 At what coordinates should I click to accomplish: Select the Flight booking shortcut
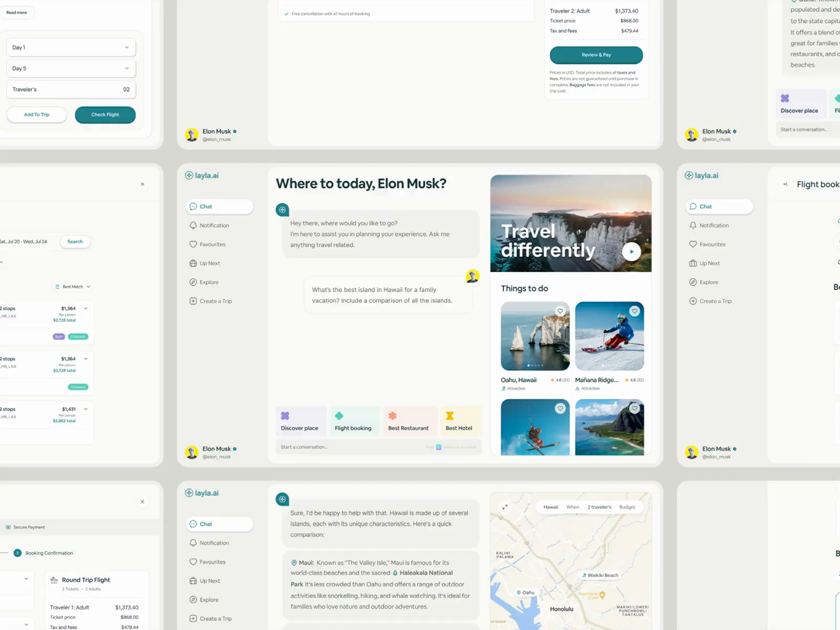(x=354, y=421)
